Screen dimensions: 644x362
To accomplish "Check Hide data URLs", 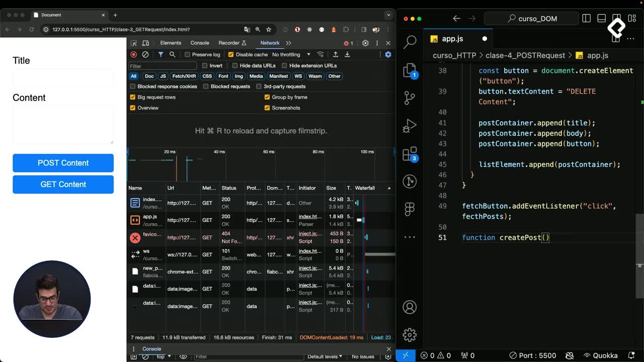I will pyautogui.click(x=235, y=65).
